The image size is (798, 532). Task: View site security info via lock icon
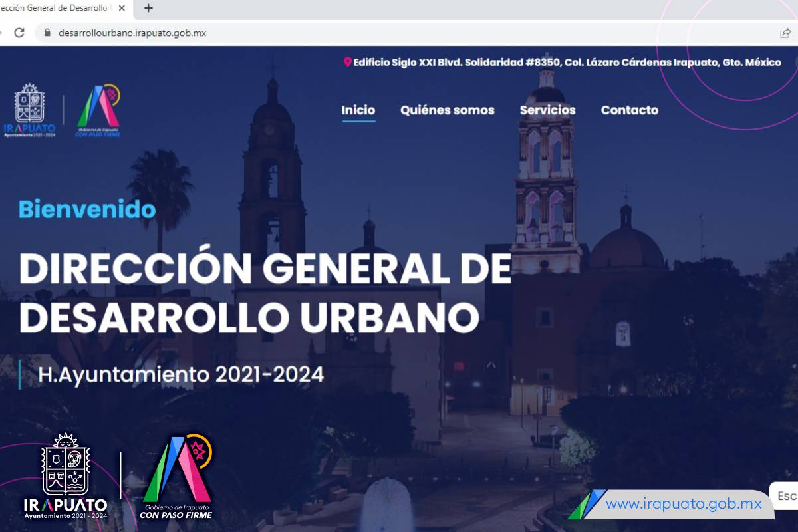pyautogui.click(x=47, y=32)
